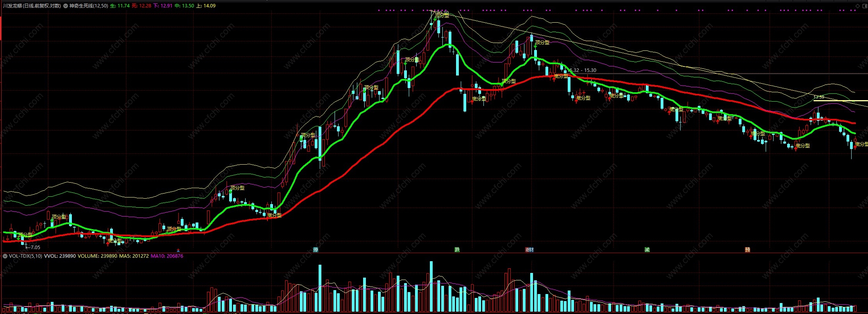Click the MA10: 206876 readout

pyautogui.click(x=167, y=256)
